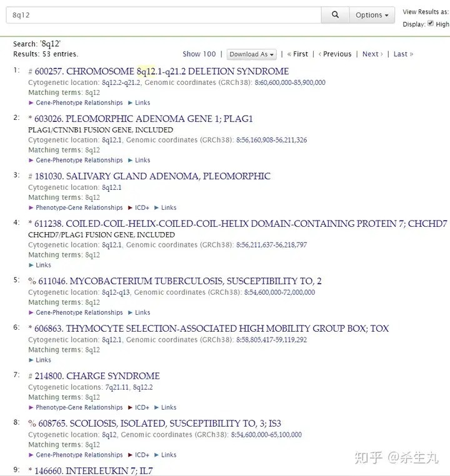Click cytogenetic location 7q21.11 under CHARGE Syndrome
Viewport: 450px width, 476px height.
tap(117, 387)
